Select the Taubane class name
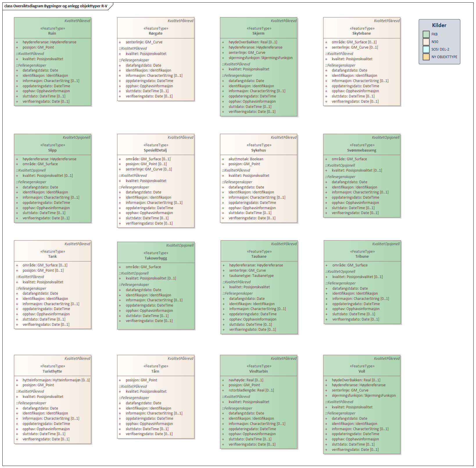 pyautogui.click(x=259, y=257)
